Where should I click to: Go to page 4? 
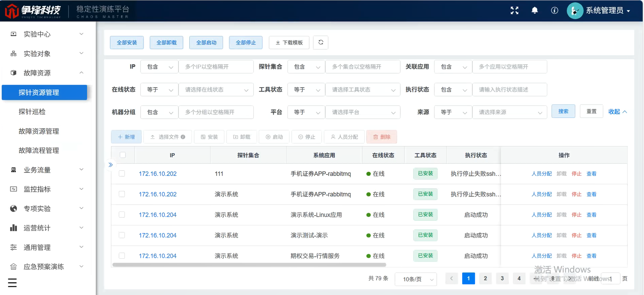click(x=519, y=279)
